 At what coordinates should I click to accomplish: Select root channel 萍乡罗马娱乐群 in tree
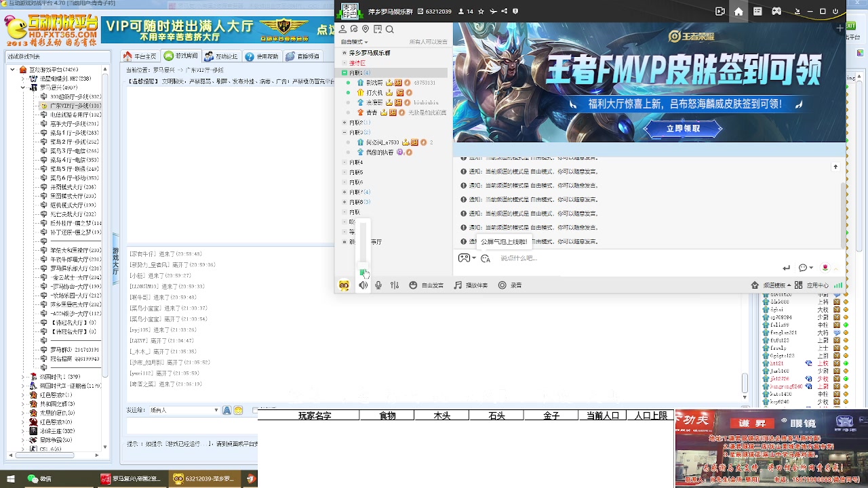(370, 52)
